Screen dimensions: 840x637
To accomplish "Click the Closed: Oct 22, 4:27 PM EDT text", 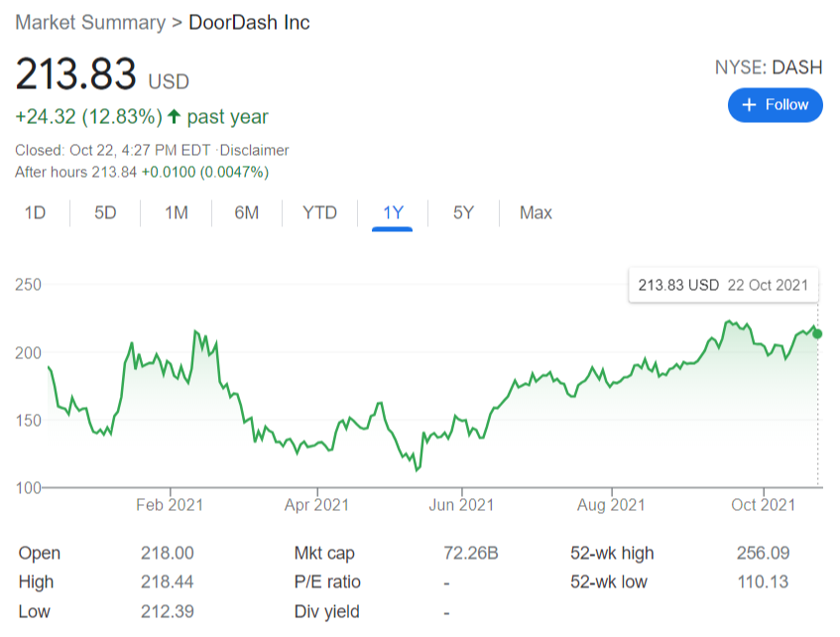I will 112,150.
